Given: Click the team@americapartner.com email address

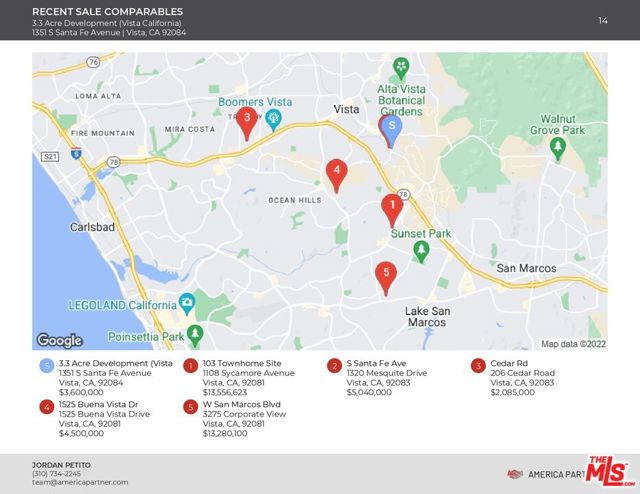Looking at the screenshot, I should pyautogui.click(x=80, y=482).
